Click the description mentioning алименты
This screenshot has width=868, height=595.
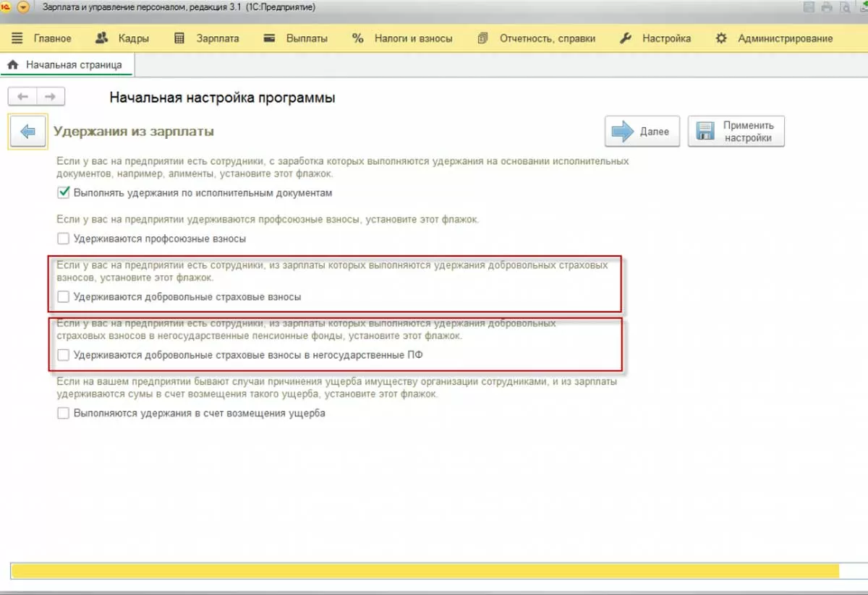(342, 168)
